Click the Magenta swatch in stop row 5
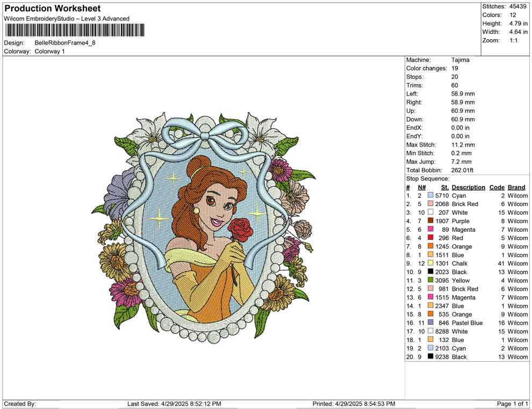This screenshot has height=409, width=532. 430,229
